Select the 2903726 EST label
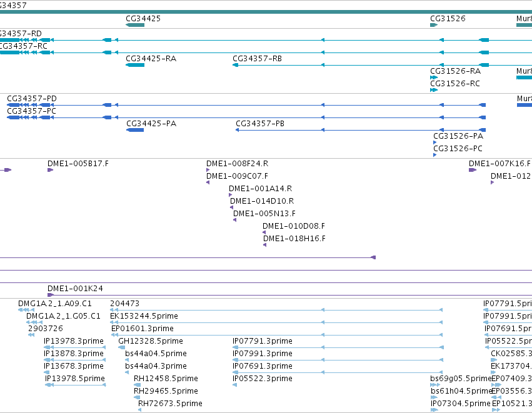532x413 pixels. pos(46,329)
